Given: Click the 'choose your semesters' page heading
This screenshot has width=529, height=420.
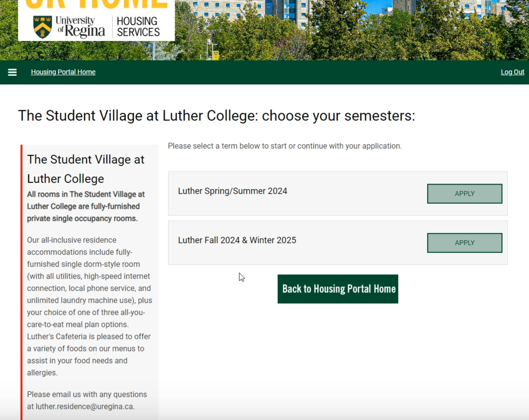Looking at the screenshot, I should [x=216, y=116].
